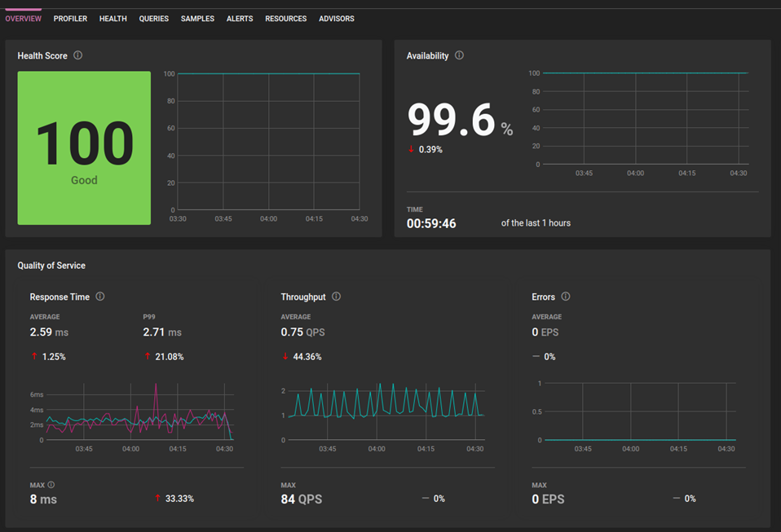Image resolution: width=781 pixels, height=532 pixels.
Task: Click the Health Score line chart
Action: pyautogui.click(x=266, y=147)
